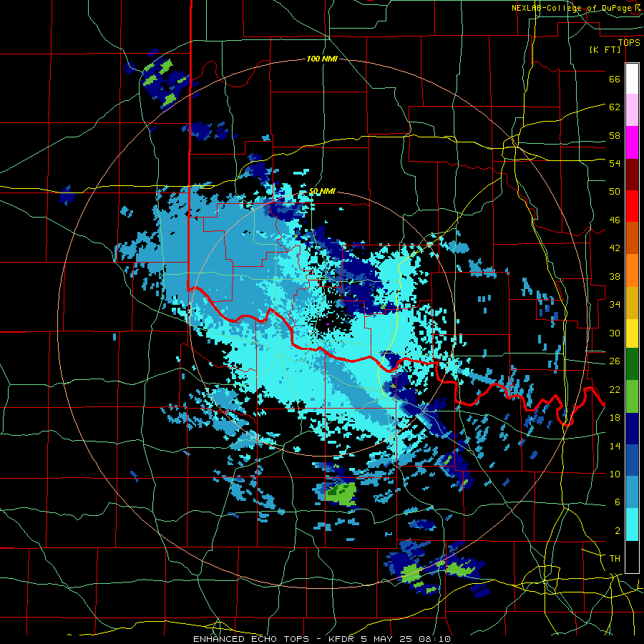This screenshot has width=644, height=644.
Task: Select the steel blue legend color band
Action: point(632,492)
